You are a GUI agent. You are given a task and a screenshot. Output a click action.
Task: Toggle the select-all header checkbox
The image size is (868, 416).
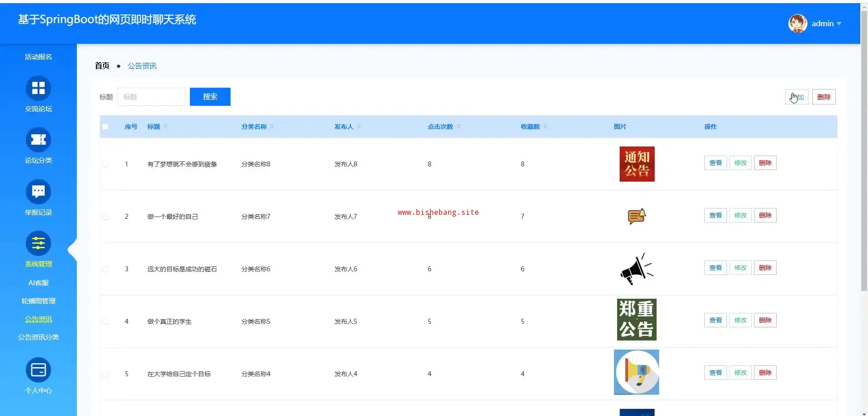pyautogui.click(x=105, y=127)
